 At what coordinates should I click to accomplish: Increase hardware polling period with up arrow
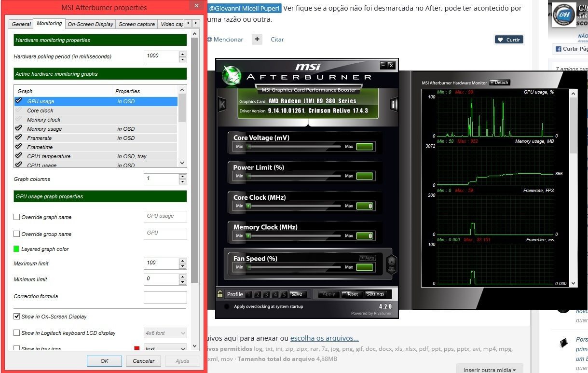point(182,54)
